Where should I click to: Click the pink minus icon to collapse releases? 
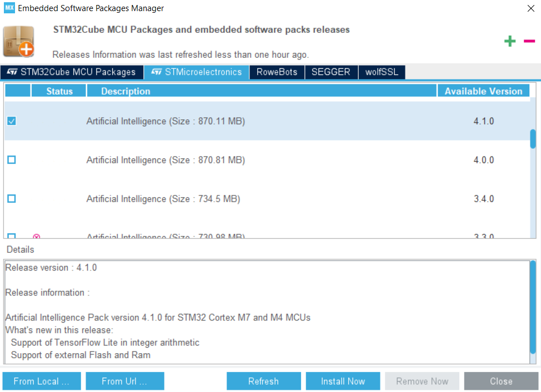click(x=529, y=41)
